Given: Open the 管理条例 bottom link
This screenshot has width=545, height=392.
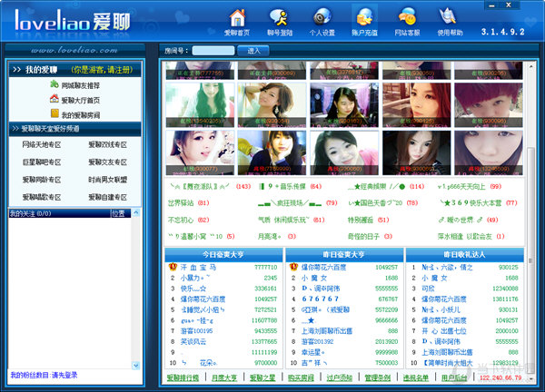Looking at the screenshot, I should click(x=378, y=377).
